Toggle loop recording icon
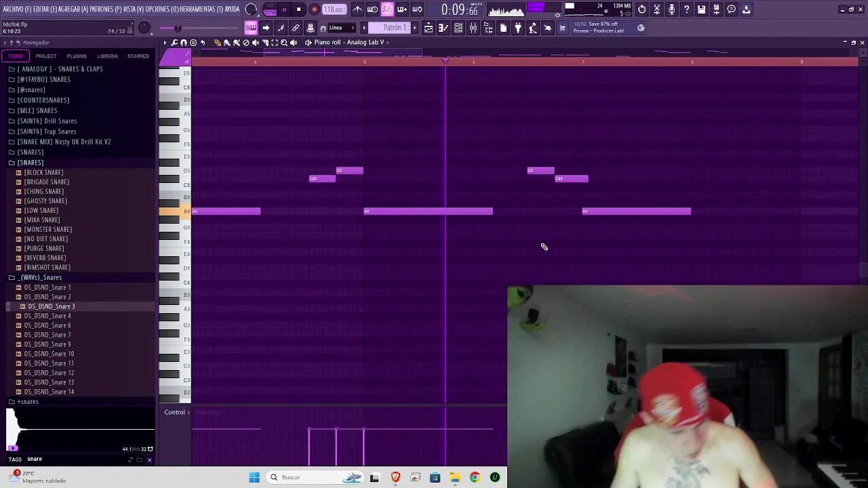Screen dimensions: 868x488 click(417, 9)
